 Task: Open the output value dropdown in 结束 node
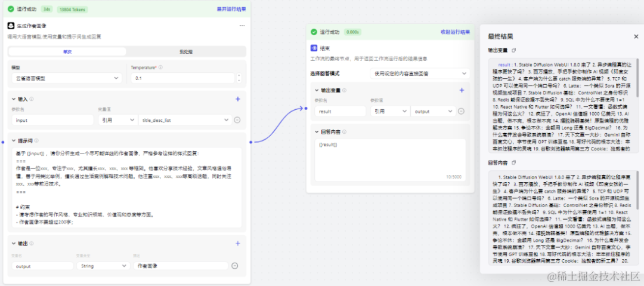[x=433, y=111]
